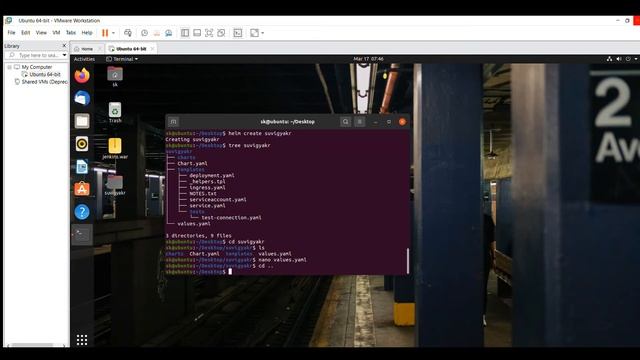
Task: Open the Edit menu
Action: click(x=26, y=33)
